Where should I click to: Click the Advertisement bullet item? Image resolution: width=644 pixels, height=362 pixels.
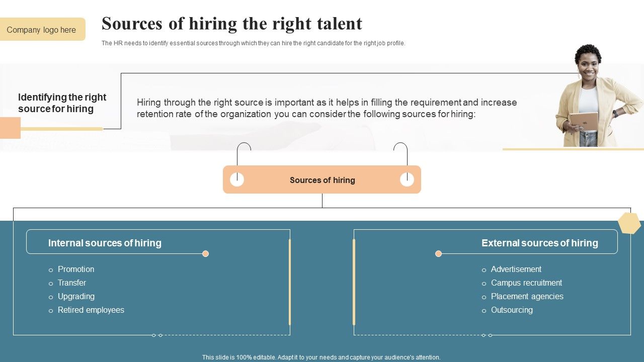516,269
